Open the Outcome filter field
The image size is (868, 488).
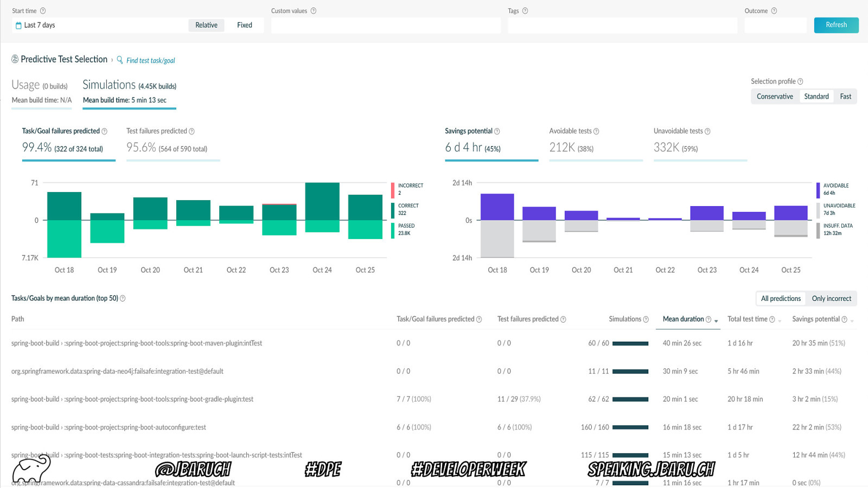click(775, 25)
